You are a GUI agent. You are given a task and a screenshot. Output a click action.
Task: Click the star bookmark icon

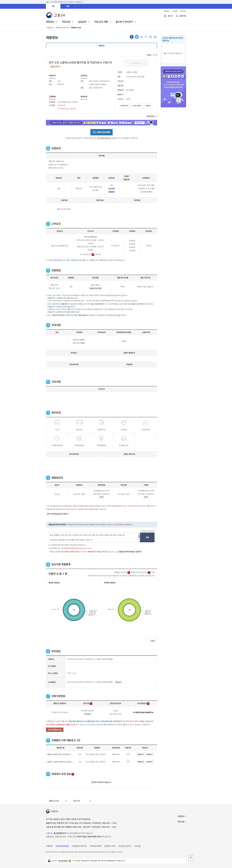(x=141, y=37)
